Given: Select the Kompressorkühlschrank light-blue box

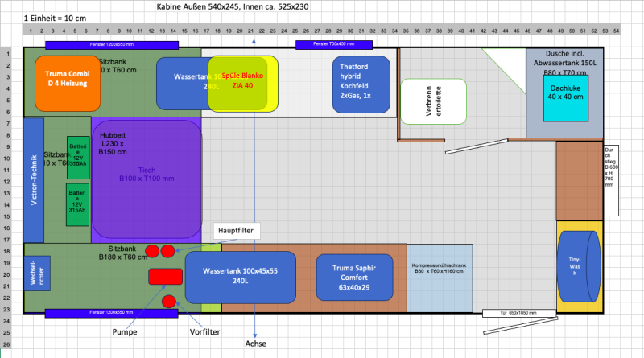Looking at the screenshot, I should tap(440, 278).
